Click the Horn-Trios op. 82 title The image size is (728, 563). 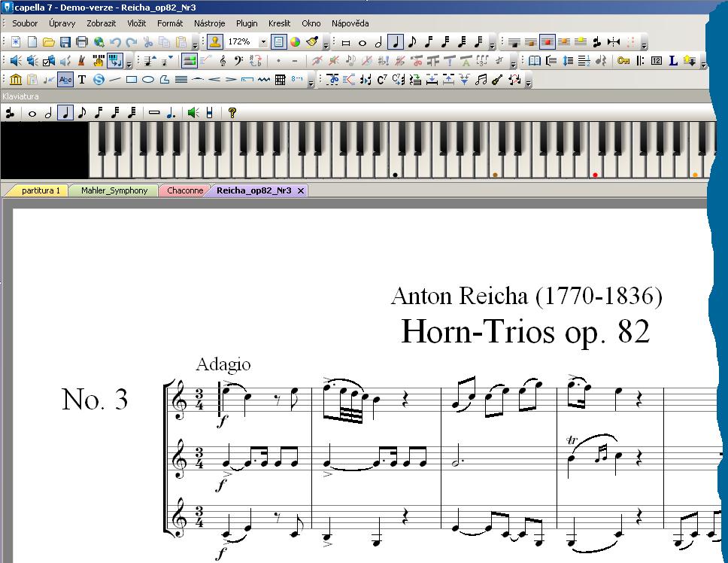[x=525, y=332]
